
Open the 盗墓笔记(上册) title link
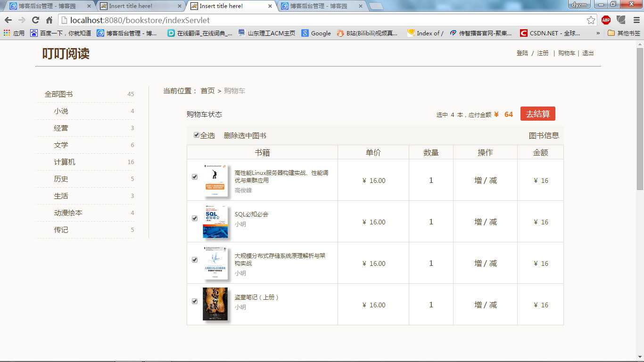pos(257,297)
